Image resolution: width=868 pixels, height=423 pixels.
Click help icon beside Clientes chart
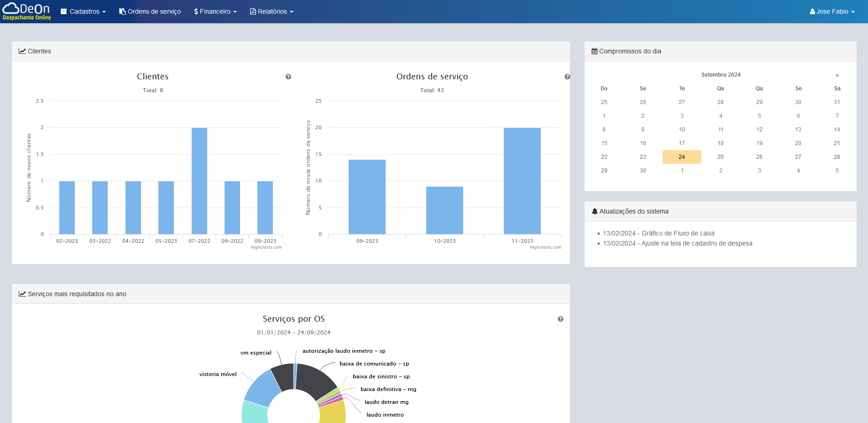click(x=288, y=77)
